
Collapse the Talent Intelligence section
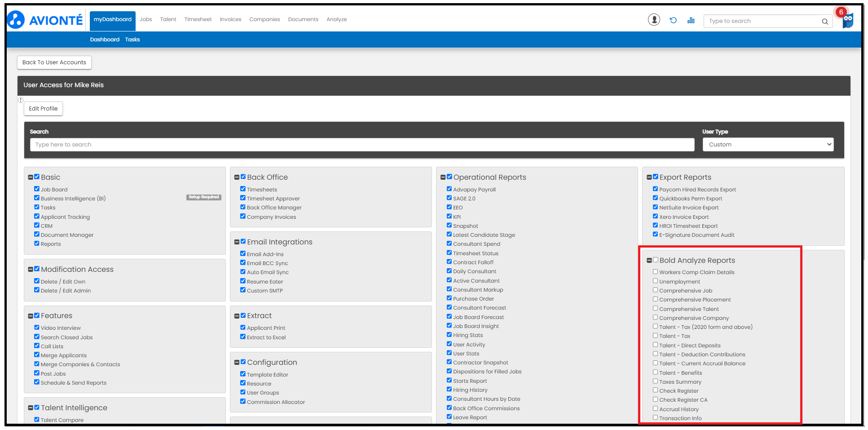click(31, 408)
